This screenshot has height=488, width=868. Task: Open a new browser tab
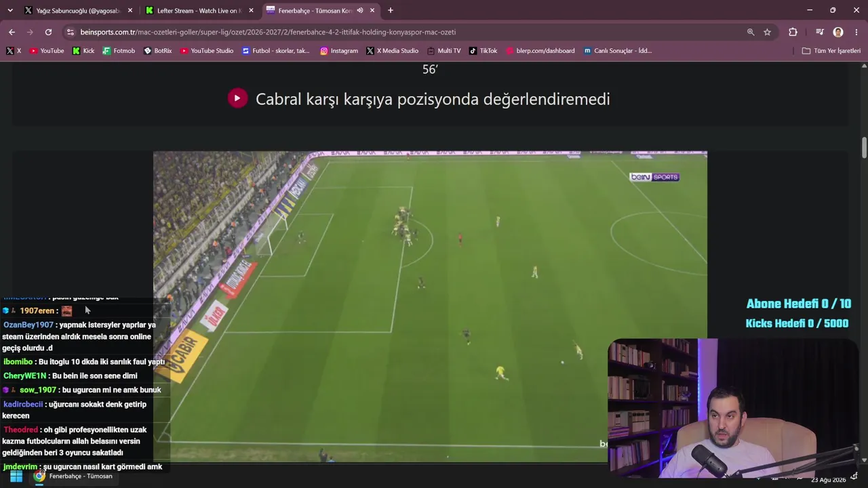pos(391,11)
